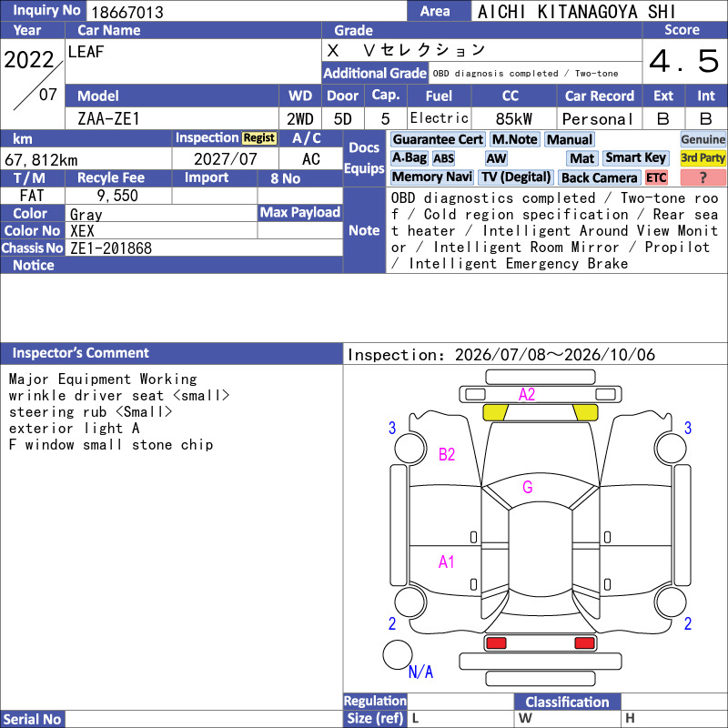Select the B2 damage marker on fender

447,454
